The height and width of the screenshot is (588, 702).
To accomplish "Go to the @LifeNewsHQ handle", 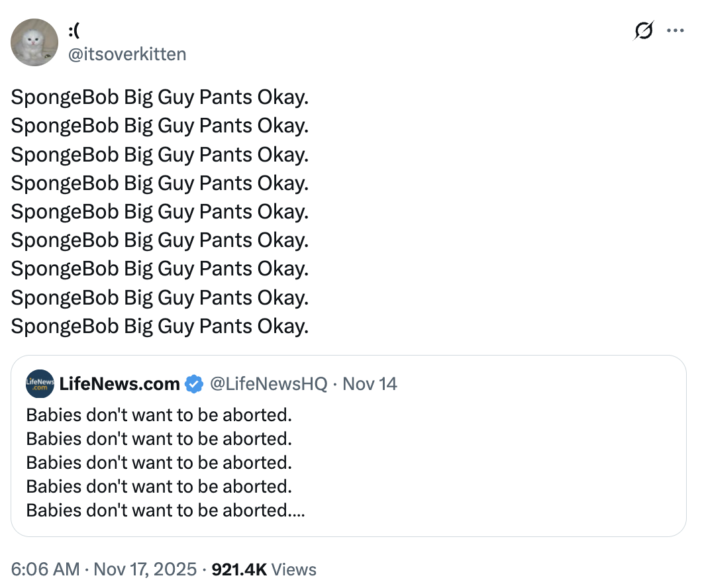I will (x=268, y=383).
